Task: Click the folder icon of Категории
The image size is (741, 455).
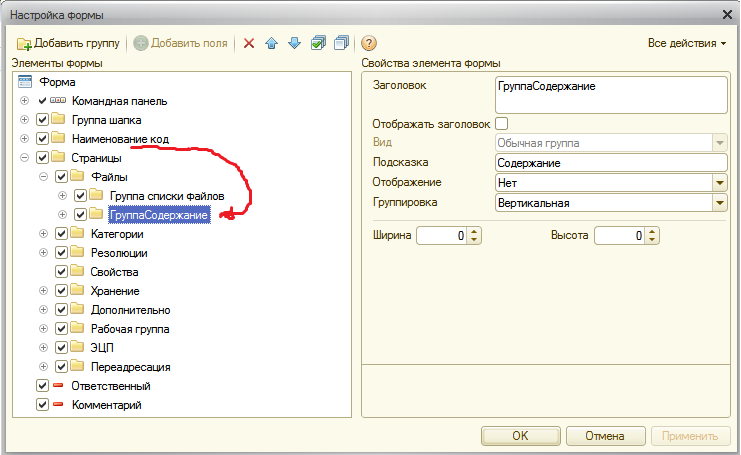Action: tap(77, 232)
